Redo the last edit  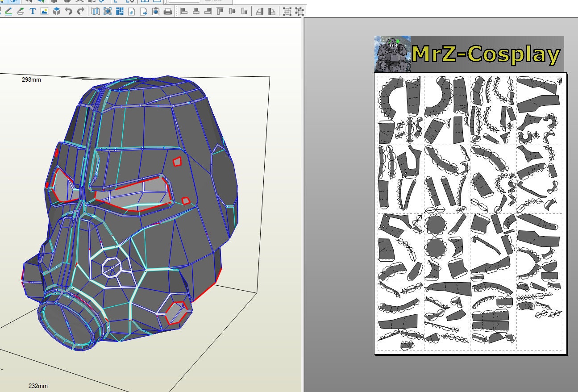coord(81,12)
